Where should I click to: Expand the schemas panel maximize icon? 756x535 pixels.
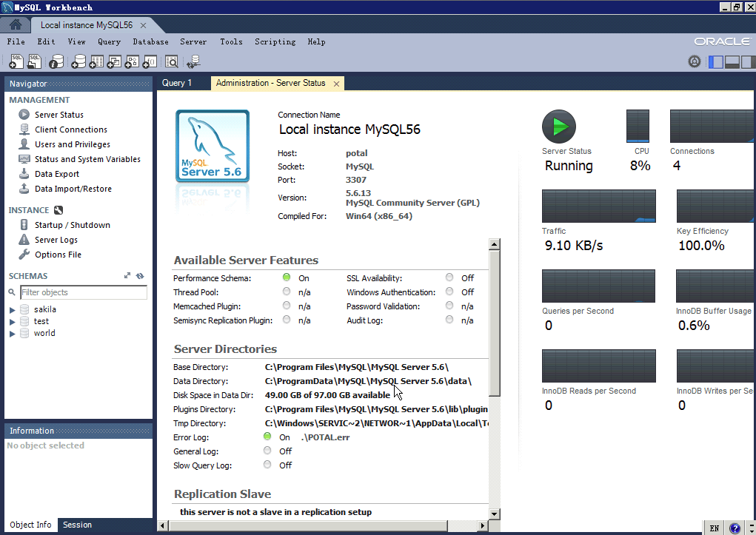point(127,276)
